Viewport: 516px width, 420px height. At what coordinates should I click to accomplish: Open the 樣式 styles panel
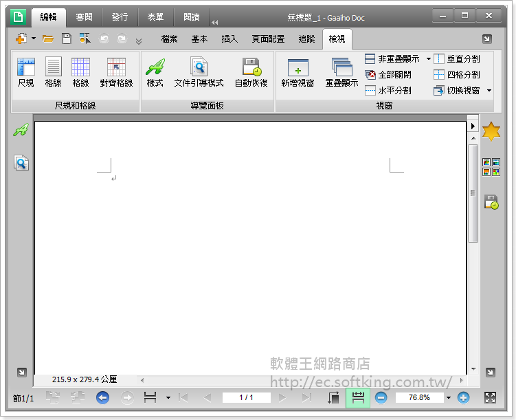[155, 72]
